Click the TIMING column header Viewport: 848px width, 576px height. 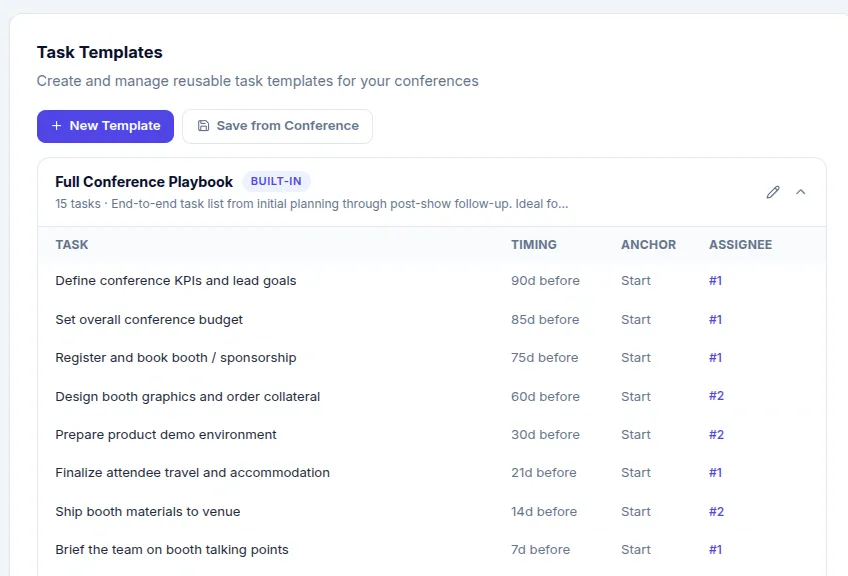pyautogui.click(x=534, y=244)
